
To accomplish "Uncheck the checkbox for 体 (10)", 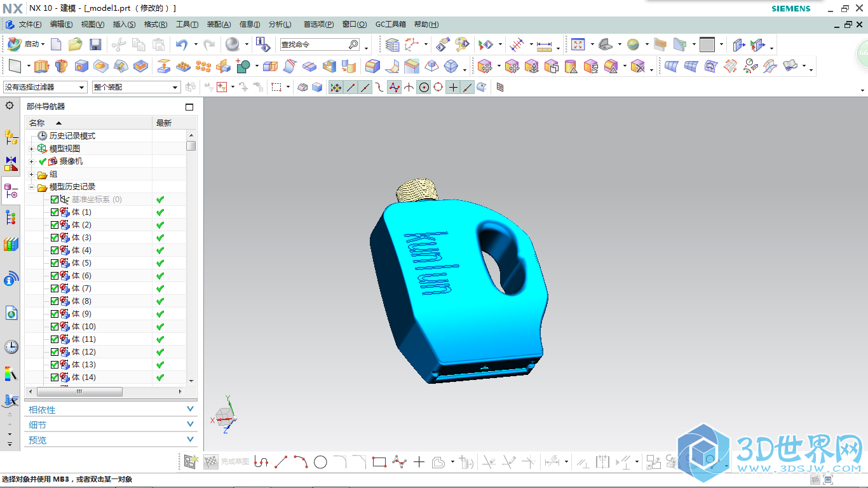I will (x=54, y=327).
